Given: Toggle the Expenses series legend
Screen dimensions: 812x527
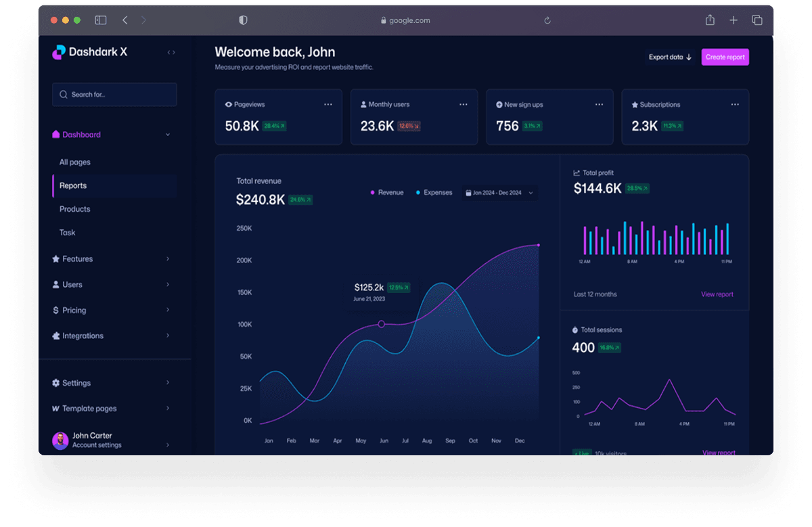Looking at the screenshot, I should pos(434,193).
